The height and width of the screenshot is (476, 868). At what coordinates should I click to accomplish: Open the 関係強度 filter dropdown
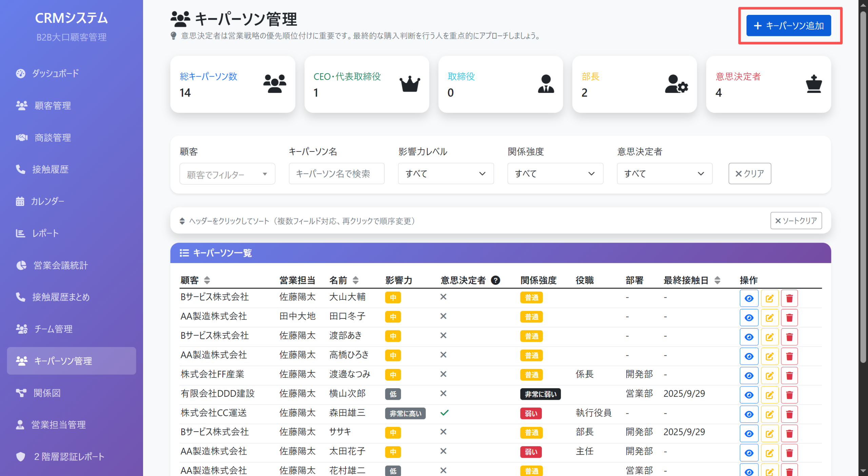click(555, 173)
